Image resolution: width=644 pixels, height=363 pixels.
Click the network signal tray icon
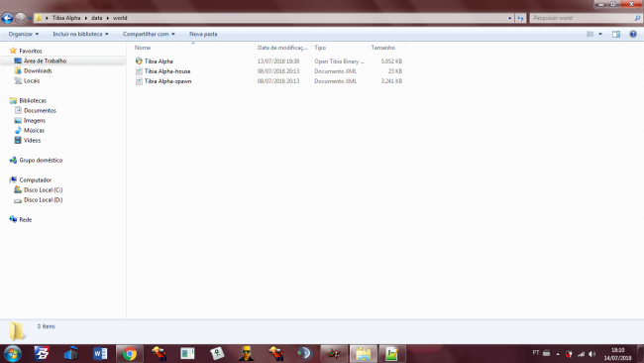click(581, 353)
